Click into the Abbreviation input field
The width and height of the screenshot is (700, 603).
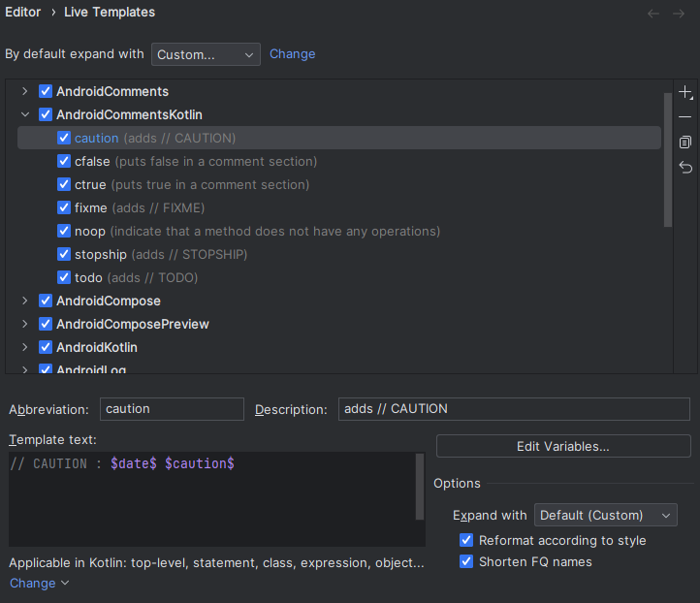click(x=172, y=409)
